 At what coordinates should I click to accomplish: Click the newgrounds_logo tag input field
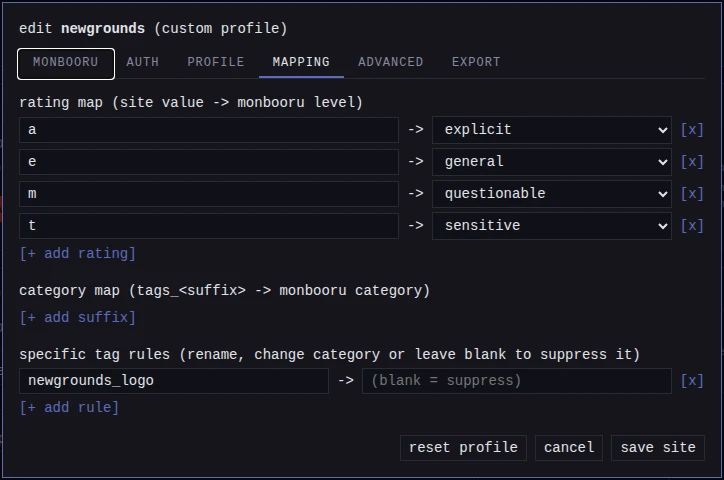pyautogui.click(x=174, y=381)
